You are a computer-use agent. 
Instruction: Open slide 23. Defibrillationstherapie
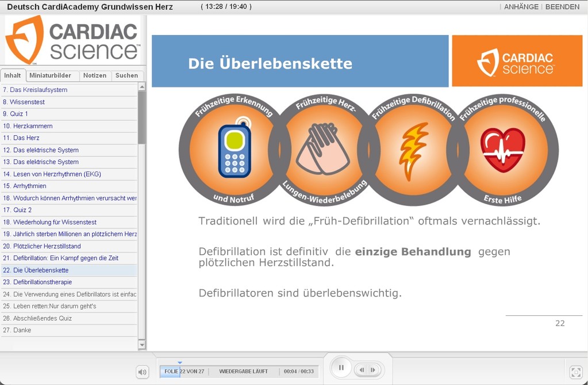point(69,282)
